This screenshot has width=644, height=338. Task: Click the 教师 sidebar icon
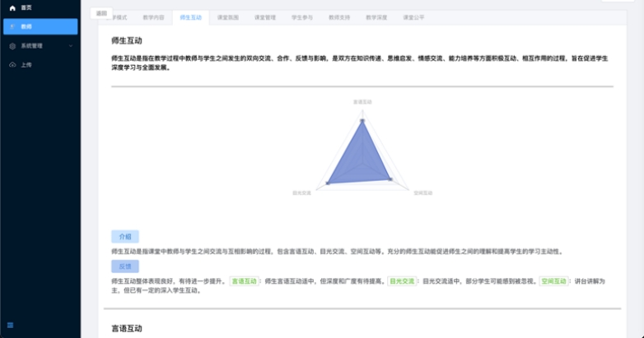point(12,26)
